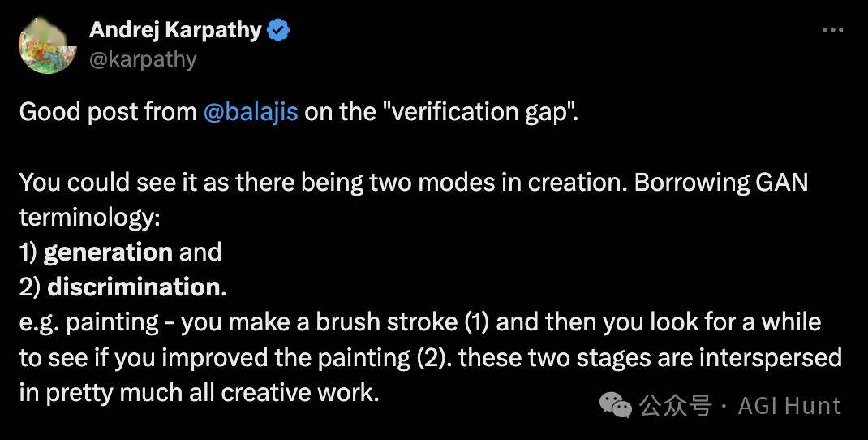Open Andrej Karpathy's profile avatar
The height and width of the screenshot is (440, 868).
pyautogui.click(x=48, y=45)
